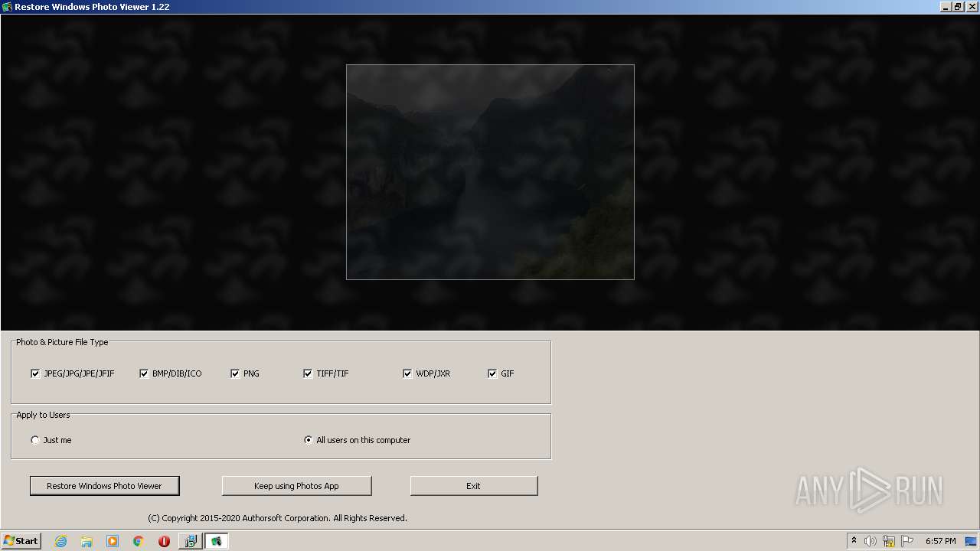Screen dimensions: 980x551
Task: Open the volume speaker tray icon
Action: (871, 541)
